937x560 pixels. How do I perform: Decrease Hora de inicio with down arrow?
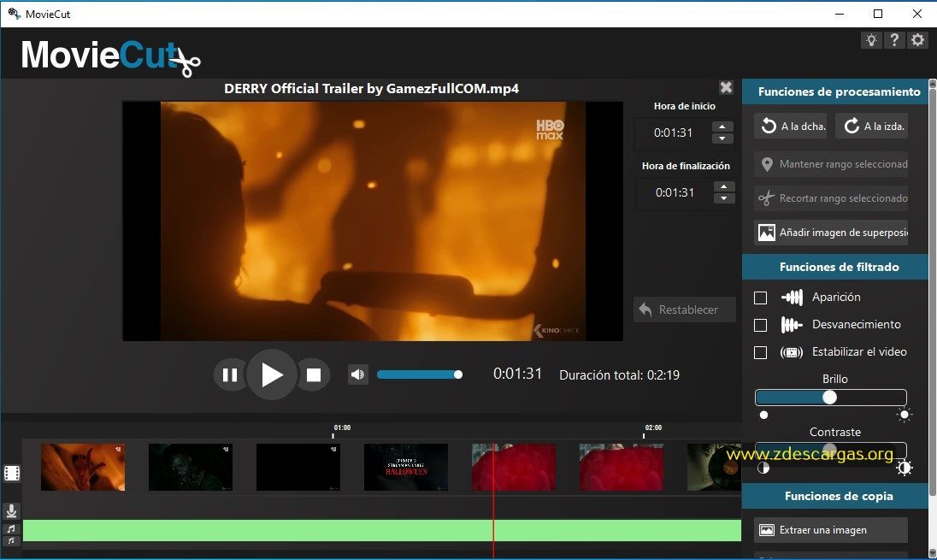pyautogui.click(x=722, y=139)
